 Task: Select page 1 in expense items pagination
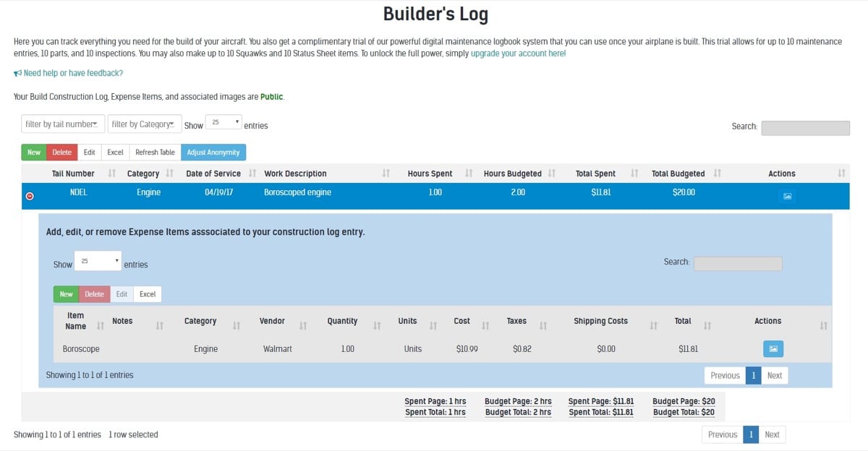(x=753, y=376)
